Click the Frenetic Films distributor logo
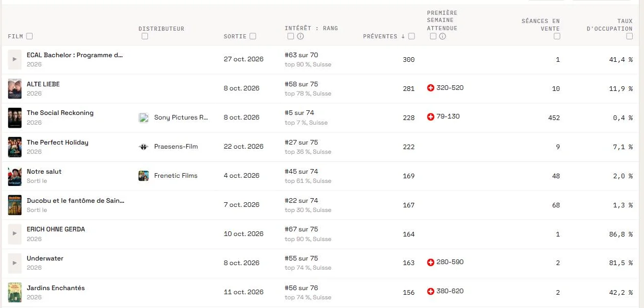Image resolution: width=644 pixels, height=308 pixels. point(143,176)
